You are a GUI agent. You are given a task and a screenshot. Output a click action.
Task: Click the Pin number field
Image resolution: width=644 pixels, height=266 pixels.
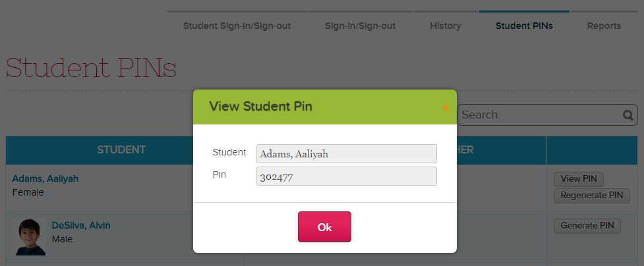tap(347, 176)
